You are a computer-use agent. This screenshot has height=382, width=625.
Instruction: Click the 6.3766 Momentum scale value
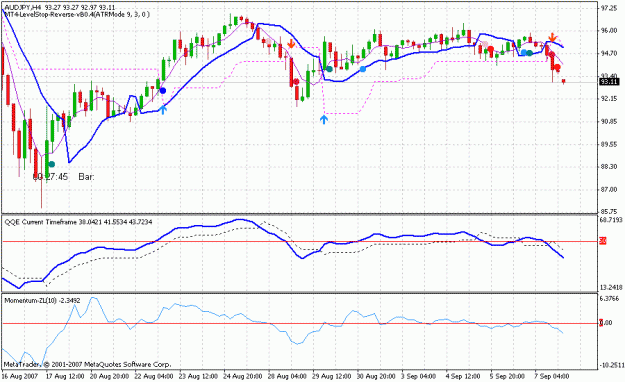coord(610,299)
